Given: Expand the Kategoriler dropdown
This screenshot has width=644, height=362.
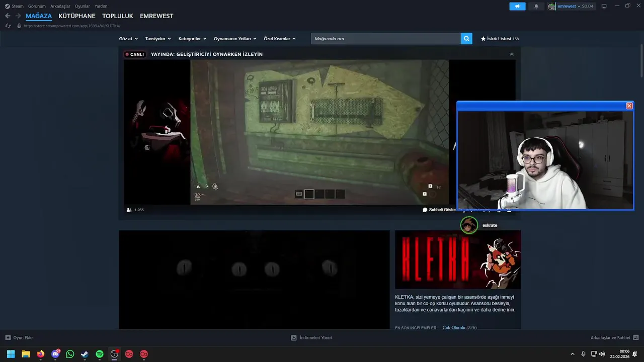Looking at the screenshot, I should point(192,38).
